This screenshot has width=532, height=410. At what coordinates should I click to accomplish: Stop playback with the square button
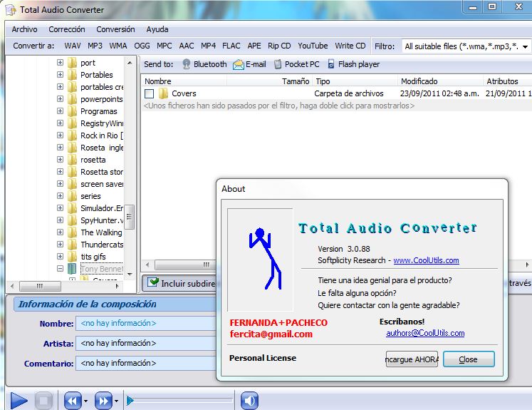43,401
